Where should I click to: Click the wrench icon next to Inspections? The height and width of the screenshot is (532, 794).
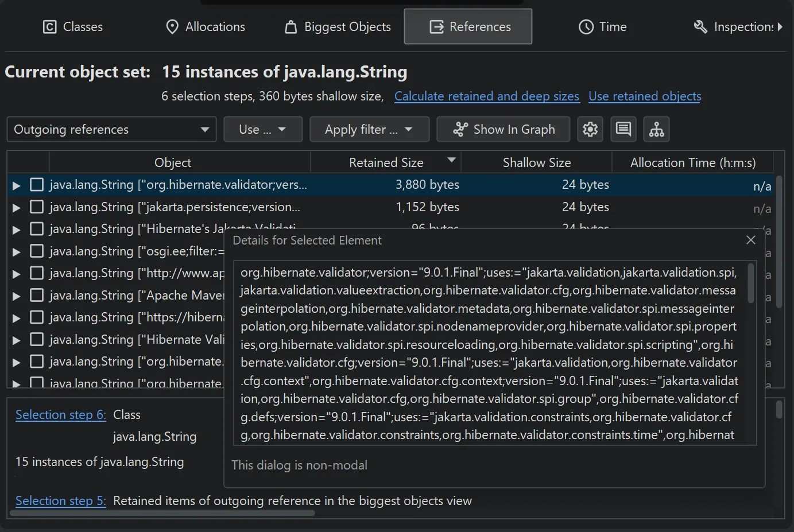click(x=700, y=26)
